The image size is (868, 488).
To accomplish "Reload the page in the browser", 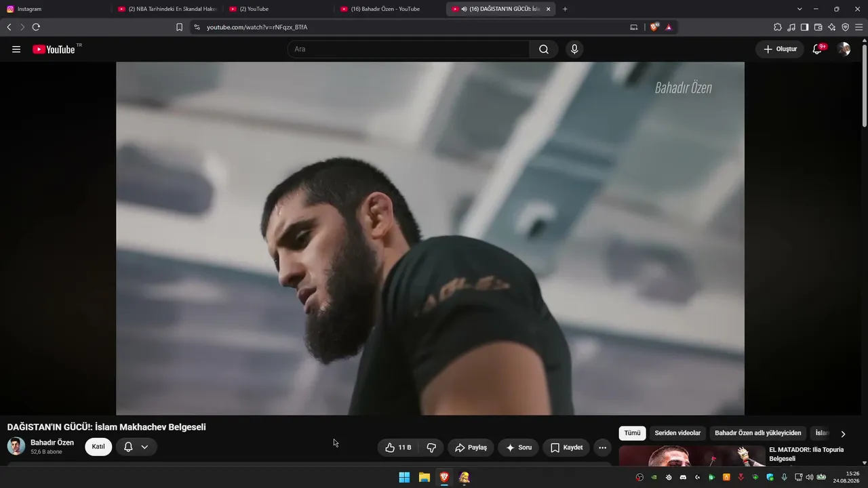I will pos(36,27).
